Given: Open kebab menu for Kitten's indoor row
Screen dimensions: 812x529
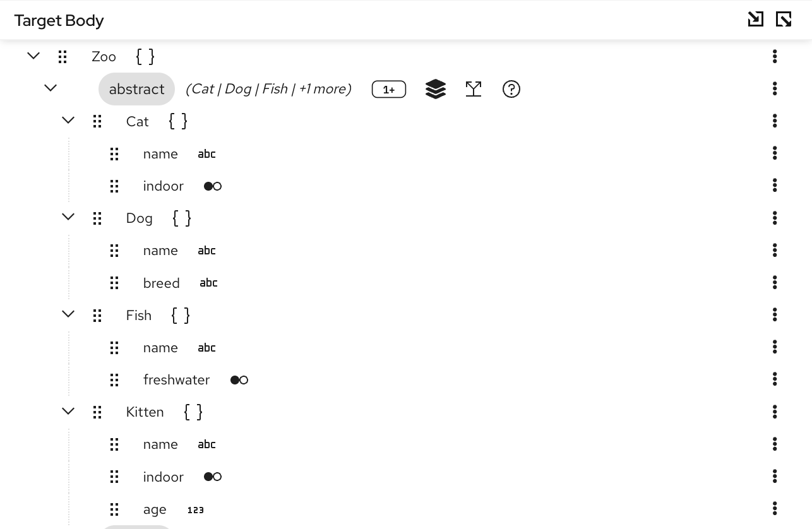Looking at the screenshot, I should point(775,476).
